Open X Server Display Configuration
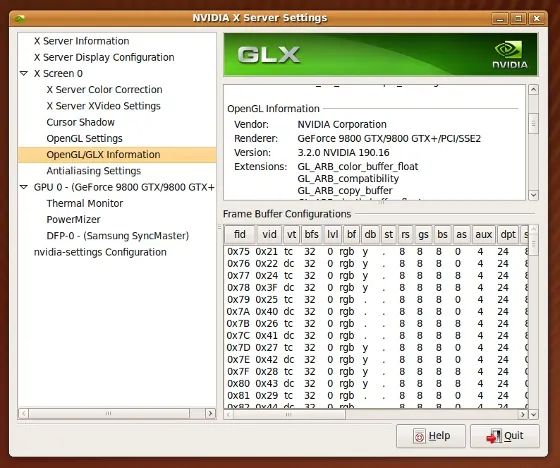Image resolution: width=560 pixels, height=468 pixels. [104, 58]
